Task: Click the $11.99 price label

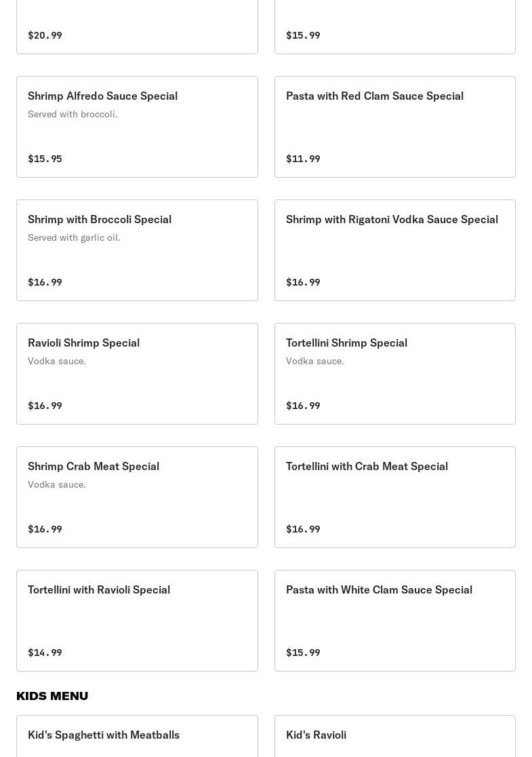Action: (303, 159)
